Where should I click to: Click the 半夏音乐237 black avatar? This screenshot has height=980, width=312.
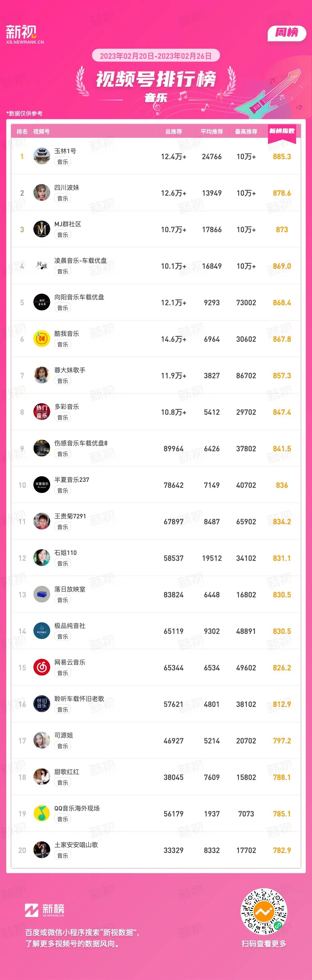(42, 485)
